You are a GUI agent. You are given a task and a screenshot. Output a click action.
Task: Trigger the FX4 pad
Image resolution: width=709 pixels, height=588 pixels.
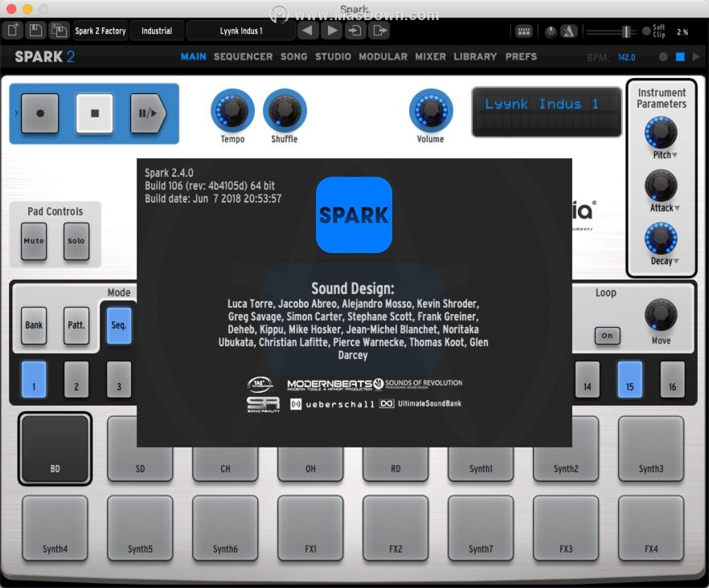651,529
